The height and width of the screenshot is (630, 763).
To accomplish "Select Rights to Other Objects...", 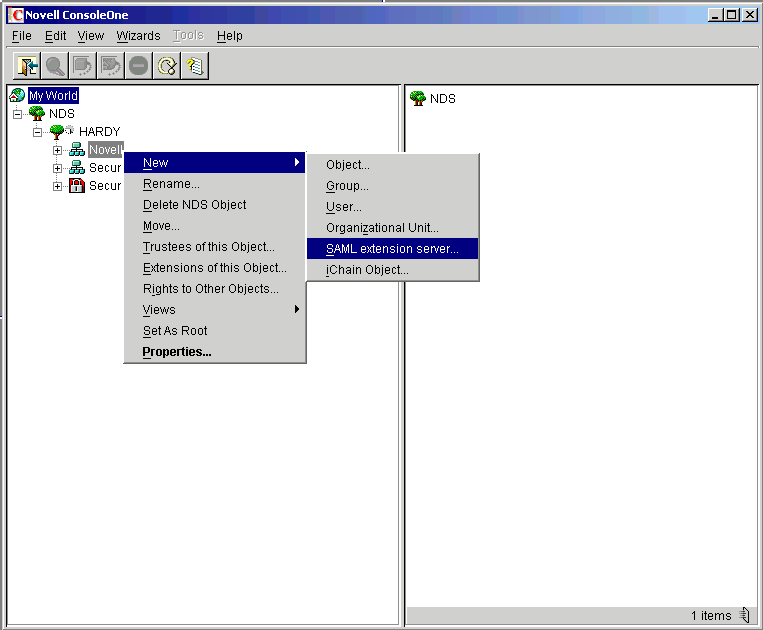I will coord(215,288).
